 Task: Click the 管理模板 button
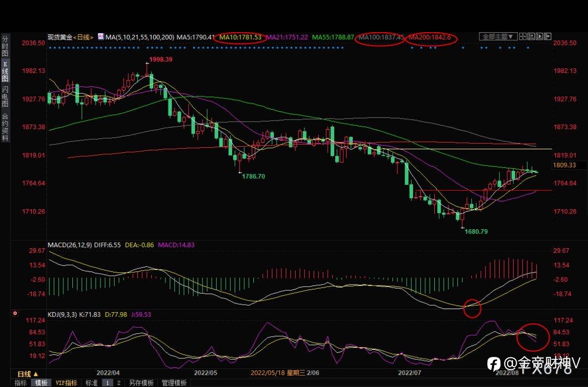point(174,383)
